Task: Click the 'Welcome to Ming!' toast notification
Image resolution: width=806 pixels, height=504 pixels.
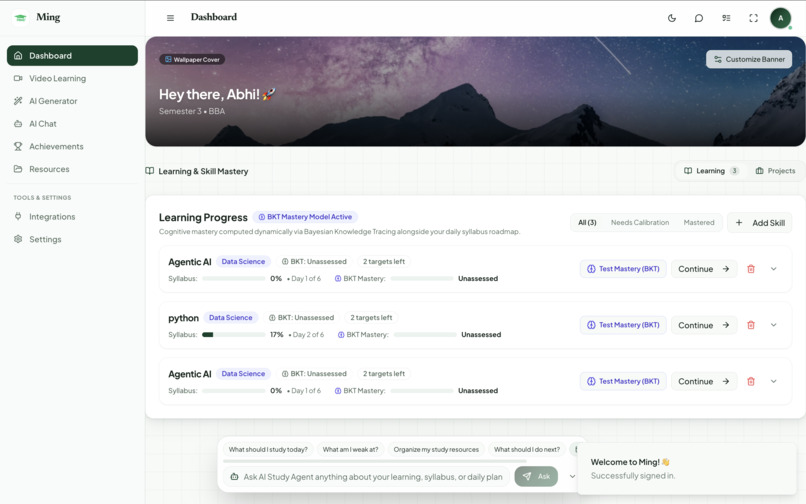Action: [x=687, y=469]
